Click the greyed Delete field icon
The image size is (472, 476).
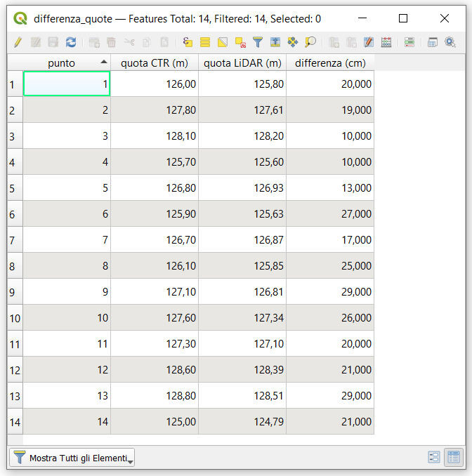[351, 42]
